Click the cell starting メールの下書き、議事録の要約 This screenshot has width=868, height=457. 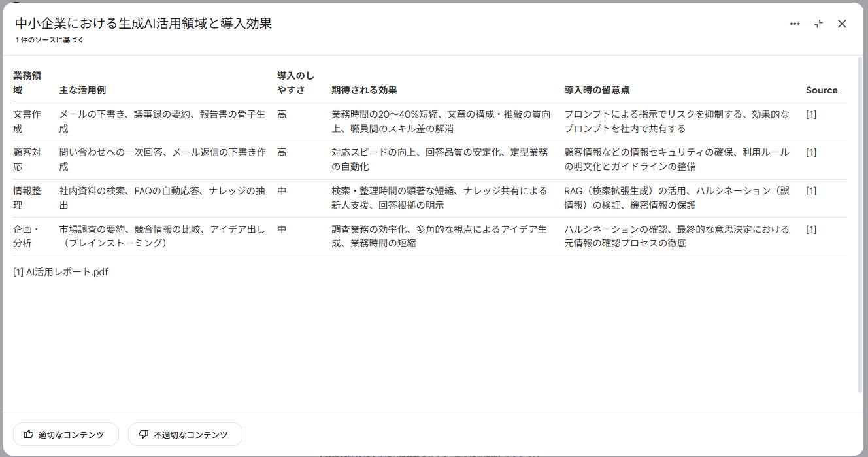click(163, 122)
